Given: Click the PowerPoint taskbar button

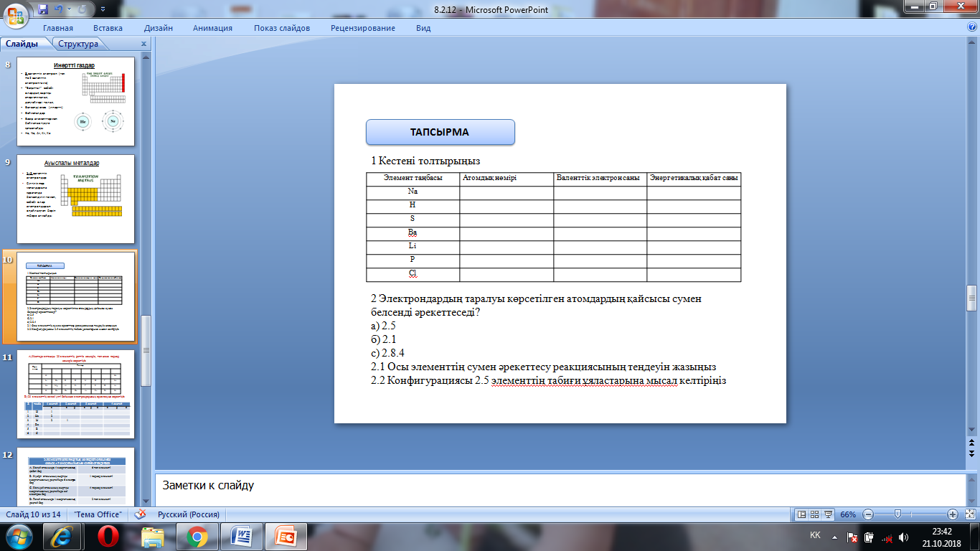Looking at the screenshot, I should (x=286, y=537).
